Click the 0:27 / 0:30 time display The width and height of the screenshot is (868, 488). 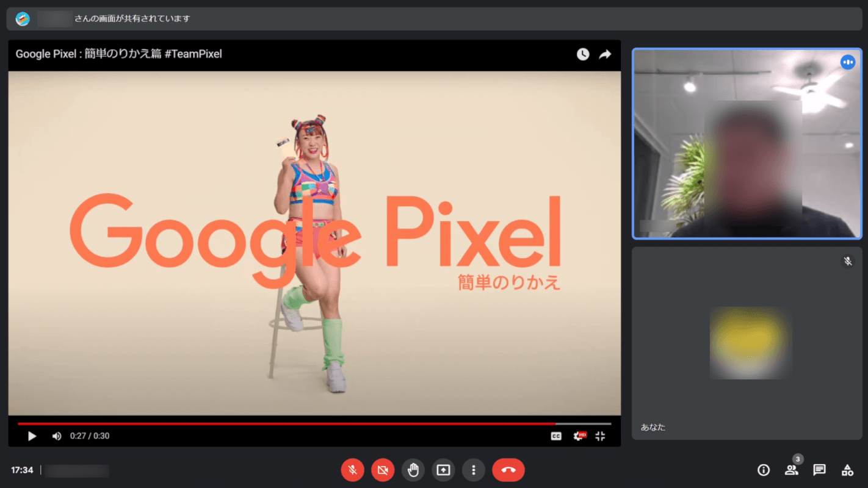[x=90, y=436]
